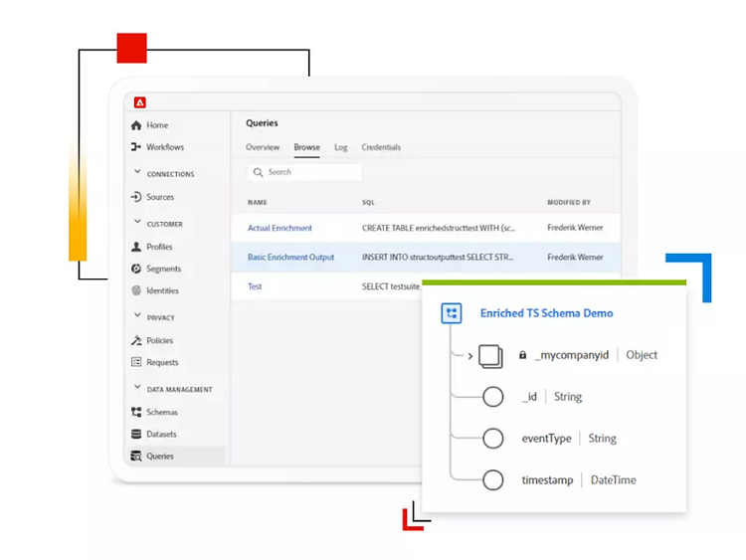Collapse the CONNECTIONS section
Viewport: 746px width, 560px height.
point(137,171)
